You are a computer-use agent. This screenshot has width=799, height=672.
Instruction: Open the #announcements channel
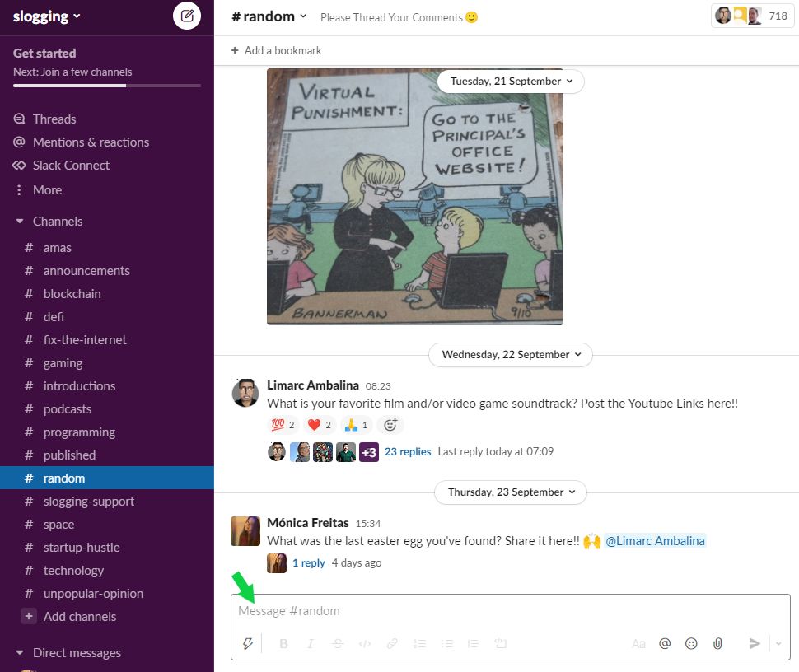(x=86, y=270)
